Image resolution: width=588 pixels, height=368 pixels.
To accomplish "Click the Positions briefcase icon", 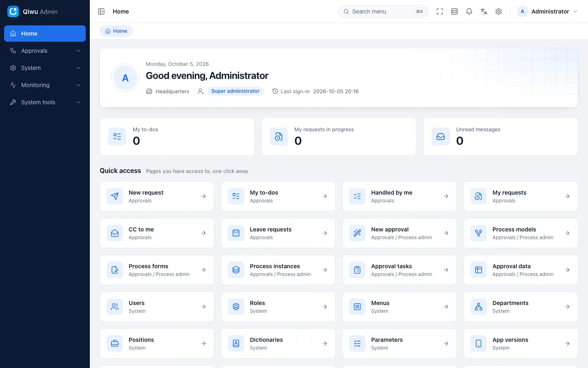I will click(x=115, y=343).
